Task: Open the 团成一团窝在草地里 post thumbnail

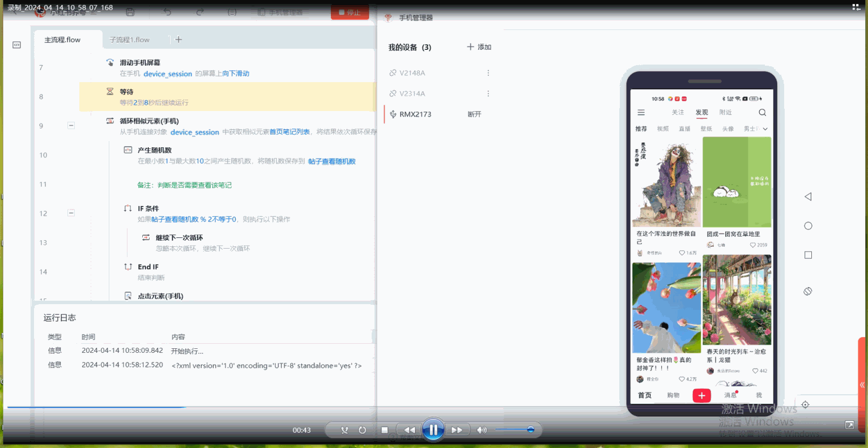Action: coord(737,182)
